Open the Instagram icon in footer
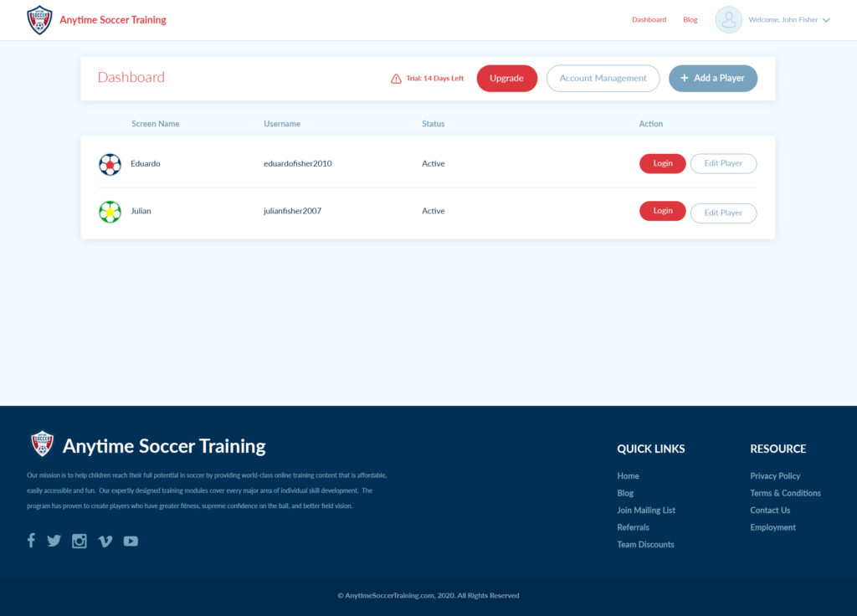This screenshot has width=857, height=616. click(80, 541)
